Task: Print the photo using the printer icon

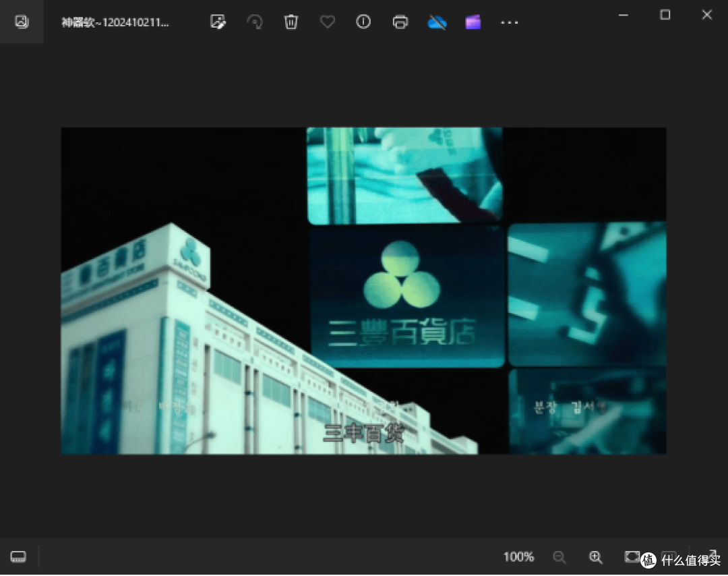Action: click(x=400, y=22)
